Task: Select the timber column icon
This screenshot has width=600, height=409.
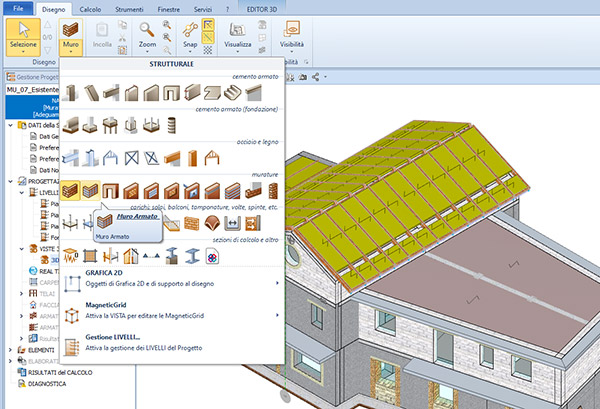Action: pyautogui.click(x=192, y=158)
